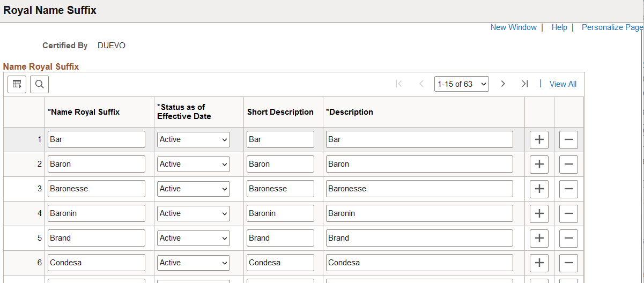Click View All rows link
This screenshot has width=644, height=283.
pos(563,84)
